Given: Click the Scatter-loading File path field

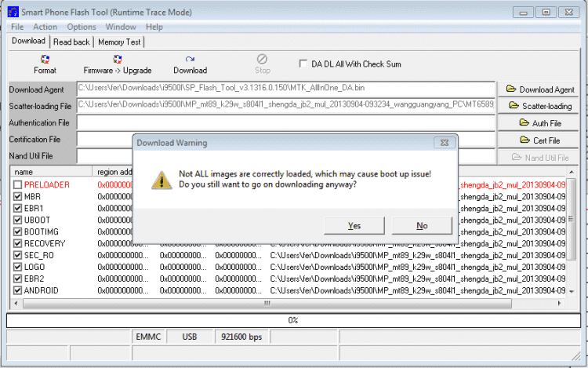Looking at the screenshot, I should point(285,105).
